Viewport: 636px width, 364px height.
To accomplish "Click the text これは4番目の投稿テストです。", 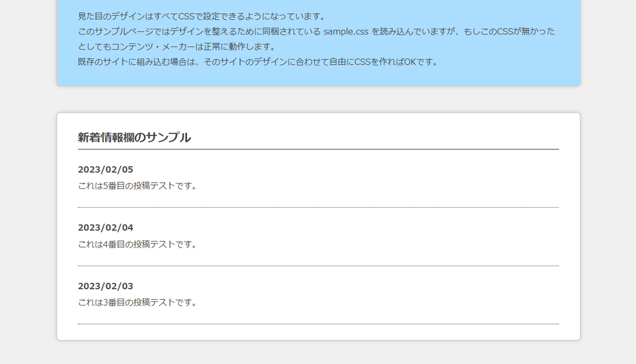I will pyautogui.click(x=138, y=244).
